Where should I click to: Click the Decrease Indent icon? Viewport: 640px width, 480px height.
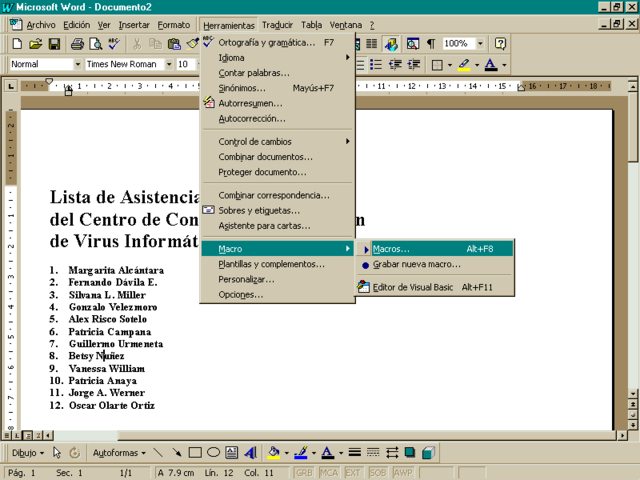click(x=395, y=64)
